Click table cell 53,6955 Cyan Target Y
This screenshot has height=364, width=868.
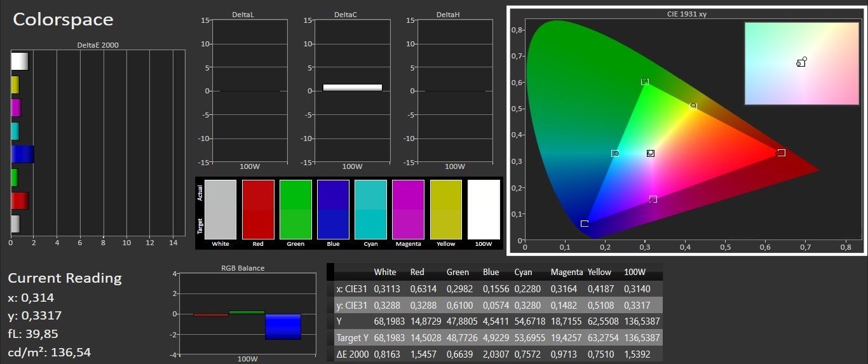pyautogui.click(x=531, y=337)
